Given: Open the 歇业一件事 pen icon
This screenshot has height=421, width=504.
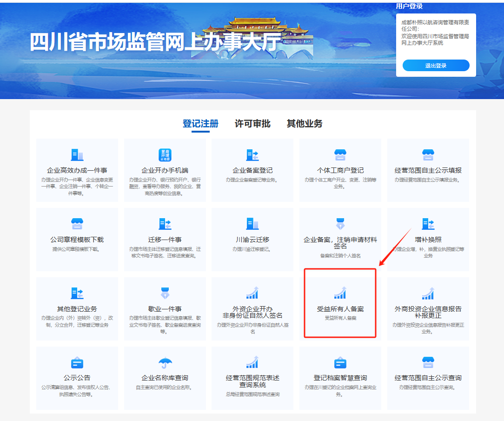Looking at the screenshot, I should (x=165, y=293).
